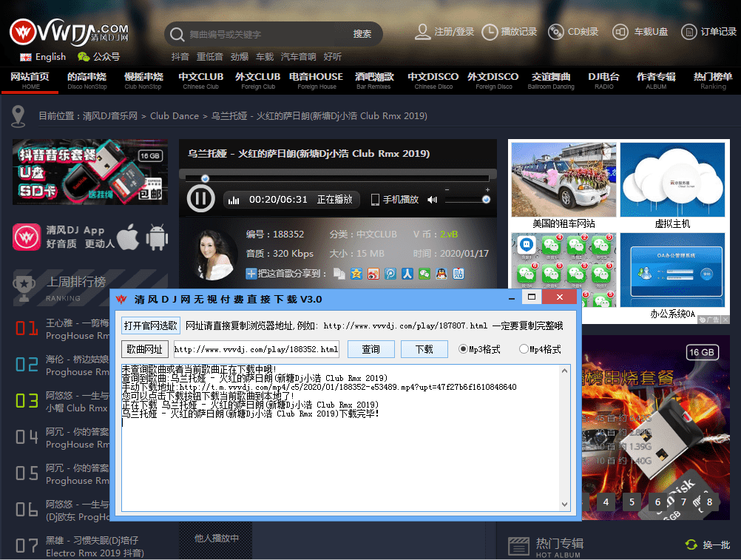Image resolution: width=741 pixels, height=560 pixels.
Task: Open the 热门榜单 Ranking tab
Action: tap(713, 81)
